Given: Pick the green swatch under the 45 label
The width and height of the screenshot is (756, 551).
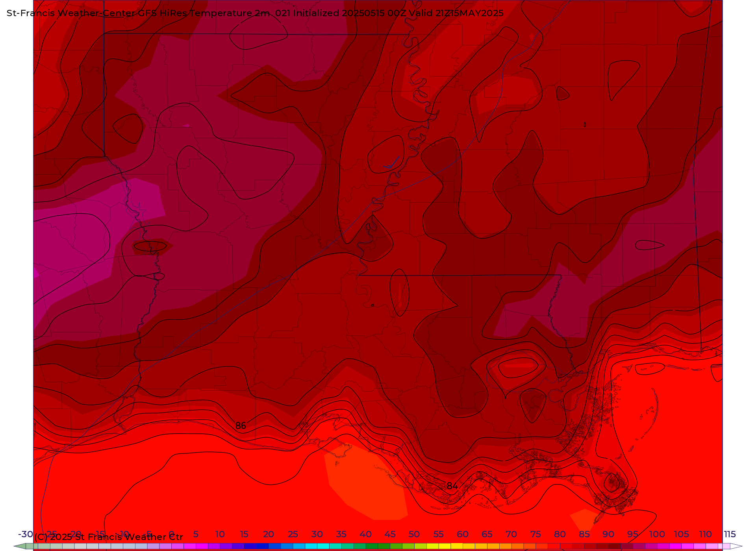Looking at the screenshot, I should [x=384, y=546].
